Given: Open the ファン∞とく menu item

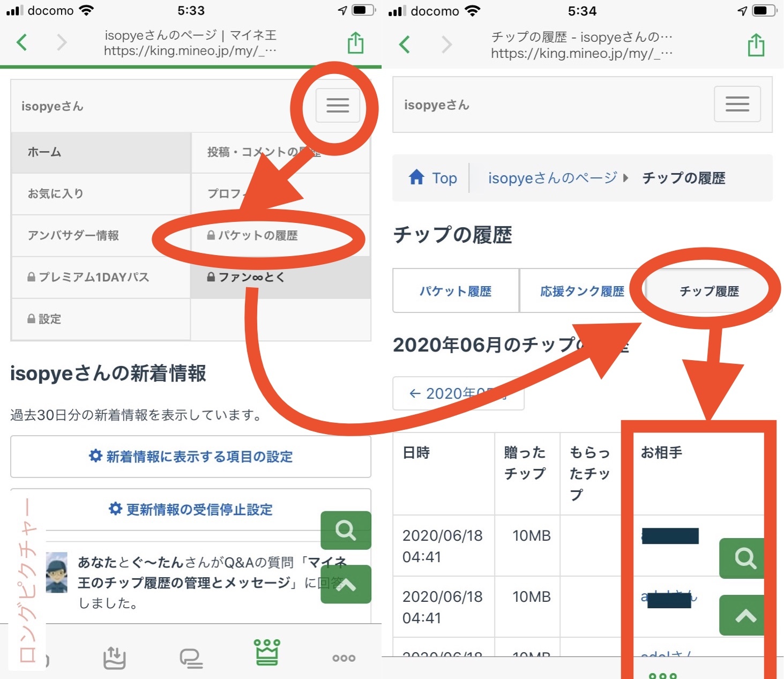Looking at the screenshot, I should coord(281,278).
